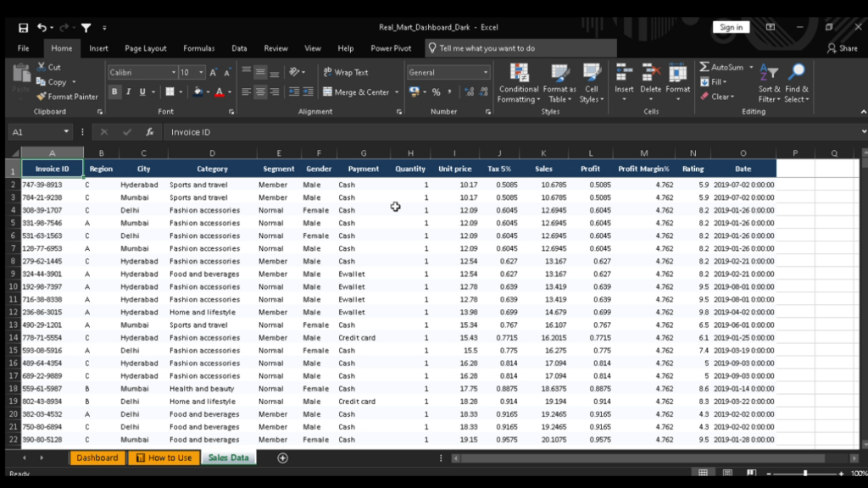The image size is (868, 488).
Task: Click the Sign in button
Action: [731, 27]
